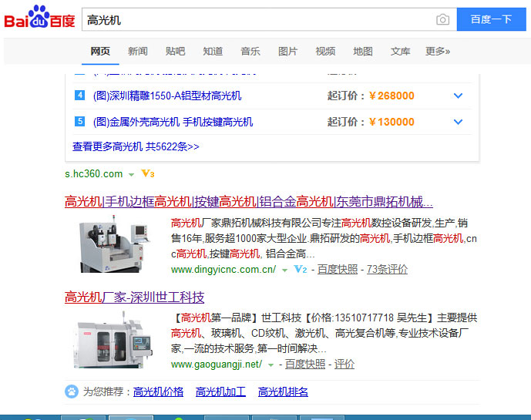
Task: Expand dropdown arrow after dingyicnc URL
Action: pos(285,270)
